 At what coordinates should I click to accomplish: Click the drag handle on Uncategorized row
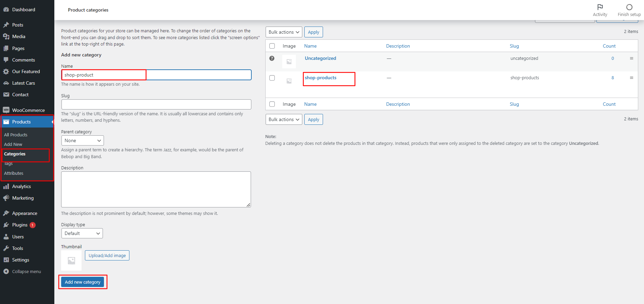click(631, 58)
